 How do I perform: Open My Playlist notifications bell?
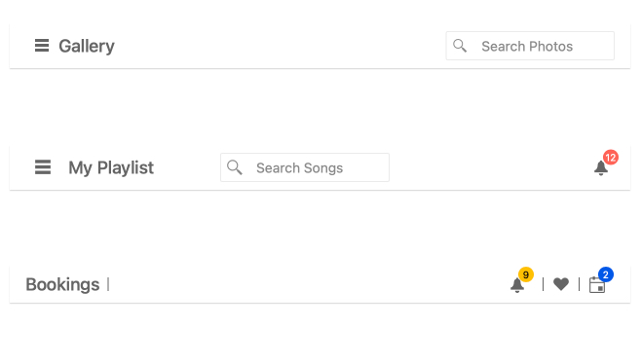coord(601,168)
